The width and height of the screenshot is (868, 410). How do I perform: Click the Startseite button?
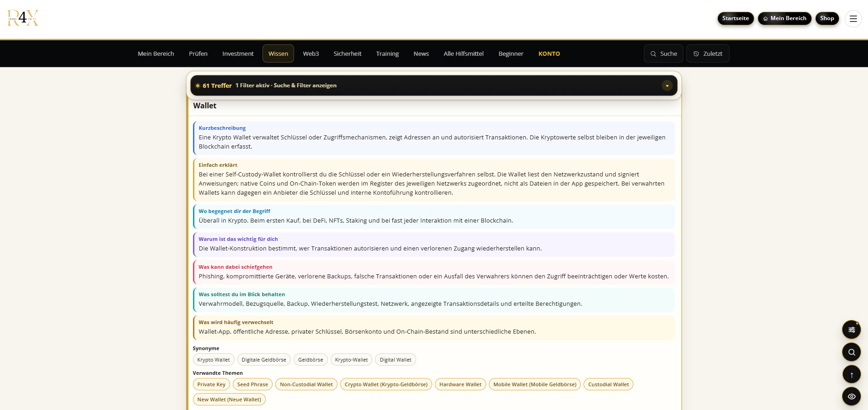pos(735,18)
